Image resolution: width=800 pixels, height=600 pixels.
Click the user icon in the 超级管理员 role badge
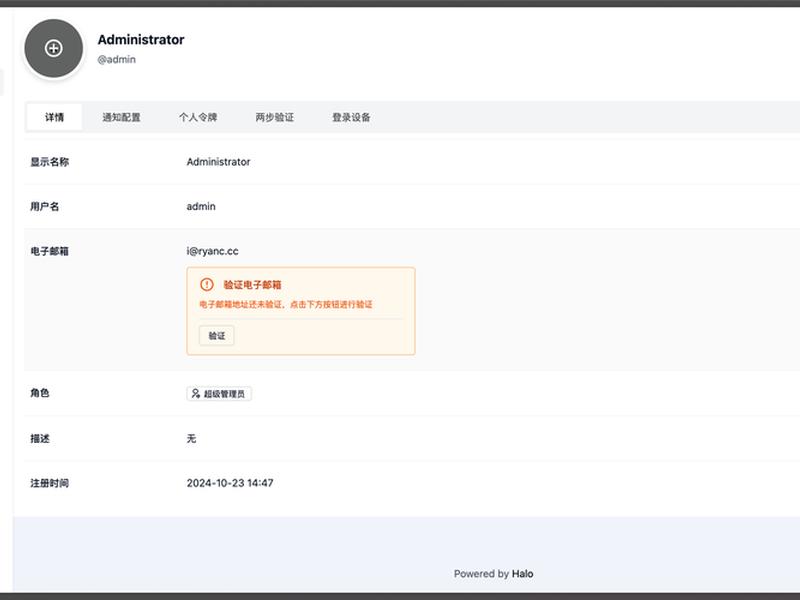[195, 393]
